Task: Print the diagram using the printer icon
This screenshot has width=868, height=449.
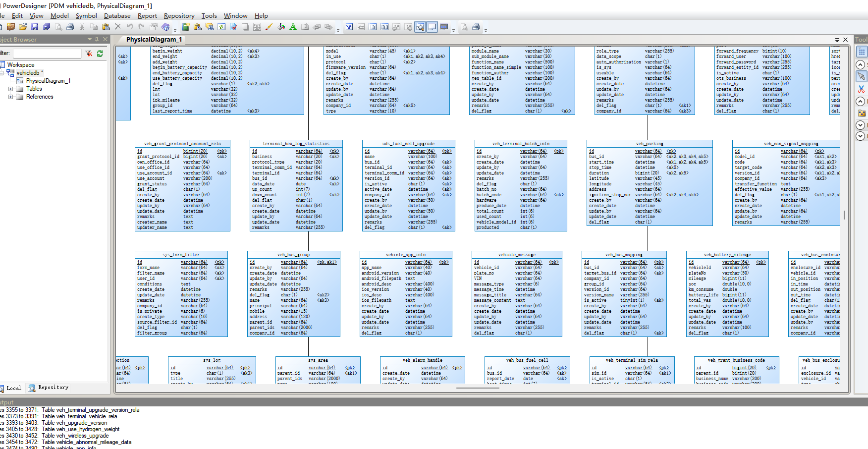Action: click(x=69, y=27)
